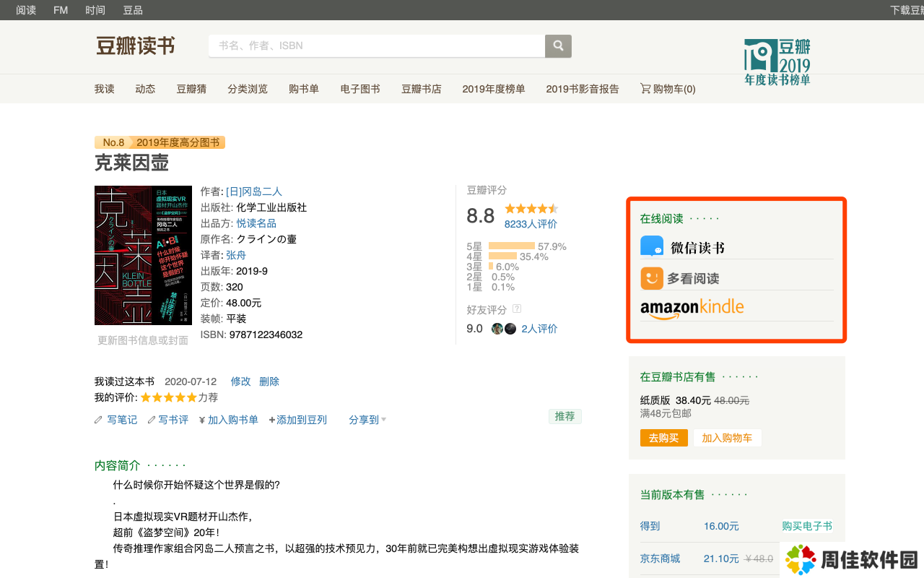The height and width of the screenshot is (578, 924).
Task: Expand the 分享到 dropdown
Action: pyautogui.click(x=367, y=420)
